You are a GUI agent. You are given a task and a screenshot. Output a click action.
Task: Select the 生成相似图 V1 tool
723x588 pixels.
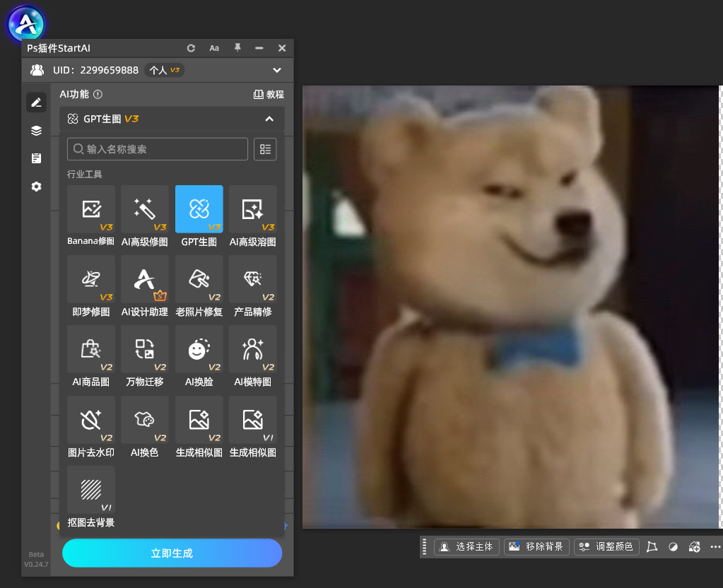pos(253,427)
